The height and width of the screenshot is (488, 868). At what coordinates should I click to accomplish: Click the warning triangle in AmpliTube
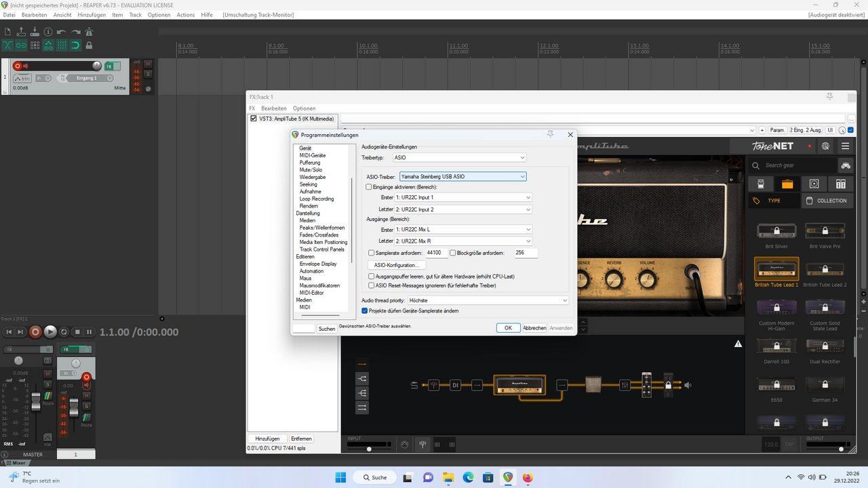click(738, 344)
